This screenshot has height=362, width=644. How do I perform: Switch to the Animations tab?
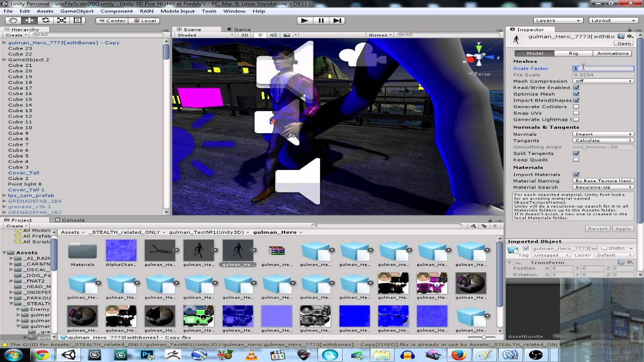point(613,53)
